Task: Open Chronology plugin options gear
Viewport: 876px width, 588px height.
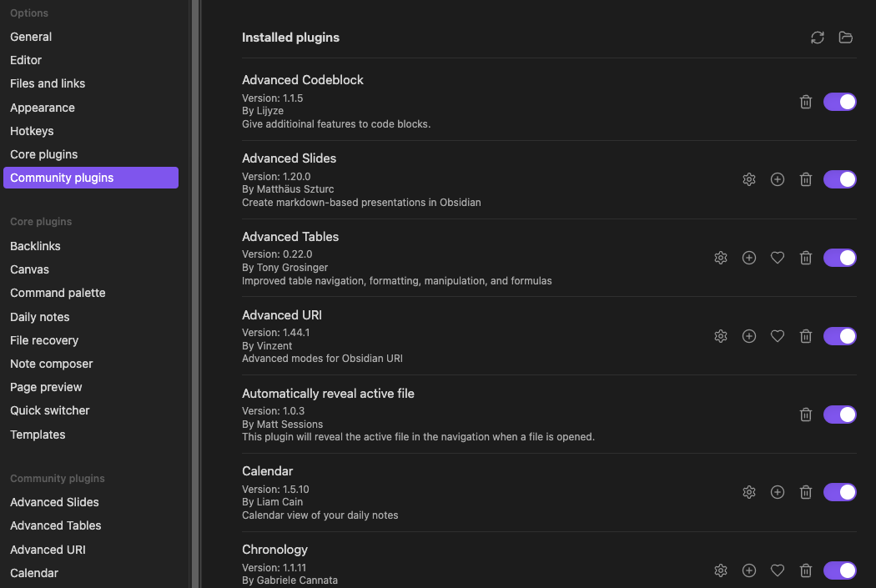Action: tap(721, 570)
